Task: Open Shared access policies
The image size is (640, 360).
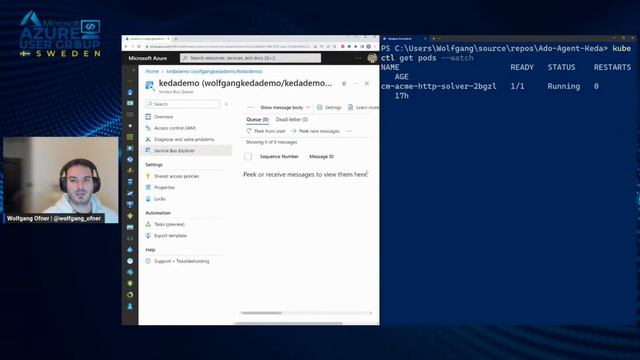Action: (176, 176)
